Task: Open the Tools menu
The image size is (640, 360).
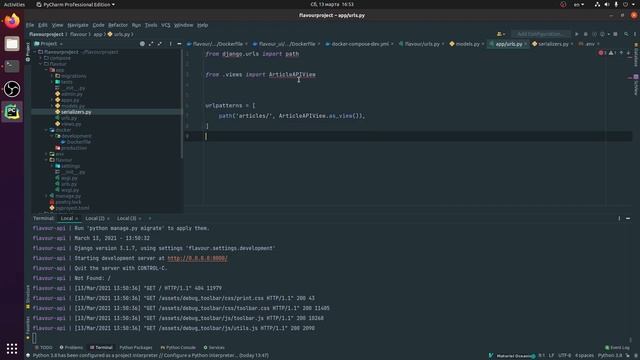Action: [151, 25]
